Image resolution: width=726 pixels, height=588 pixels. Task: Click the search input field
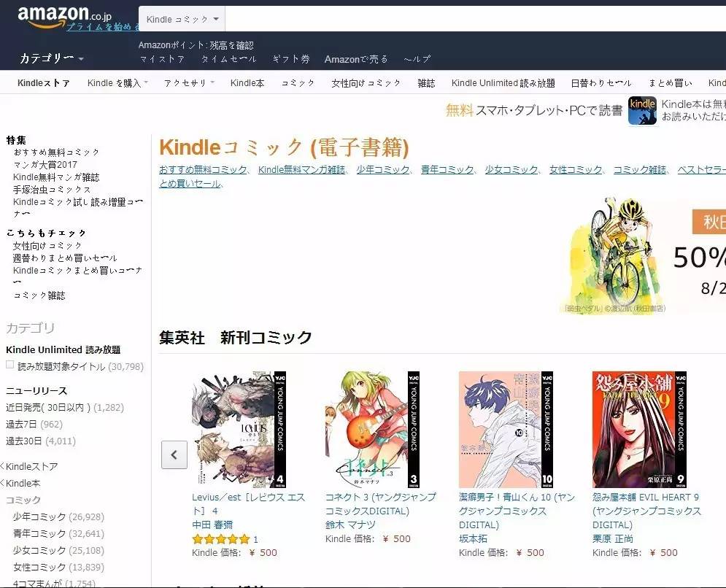click(476, 19)
